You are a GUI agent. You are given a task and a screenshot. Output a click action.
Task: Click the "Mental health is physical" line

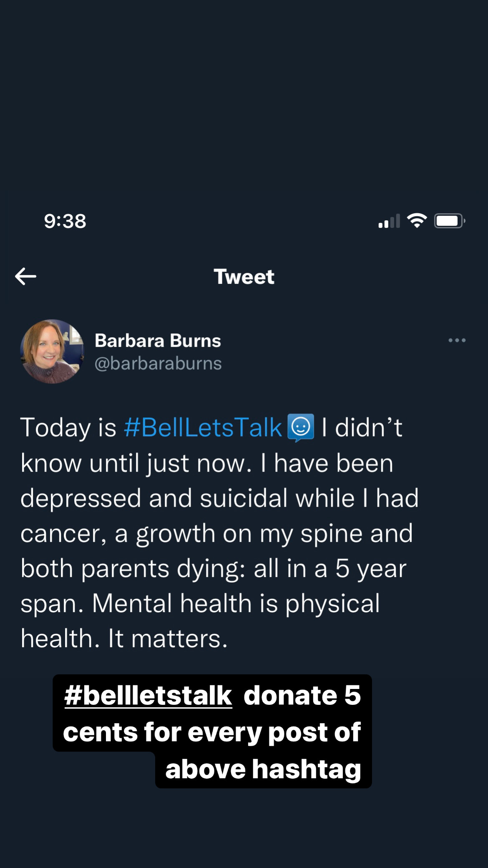[236, 603]
